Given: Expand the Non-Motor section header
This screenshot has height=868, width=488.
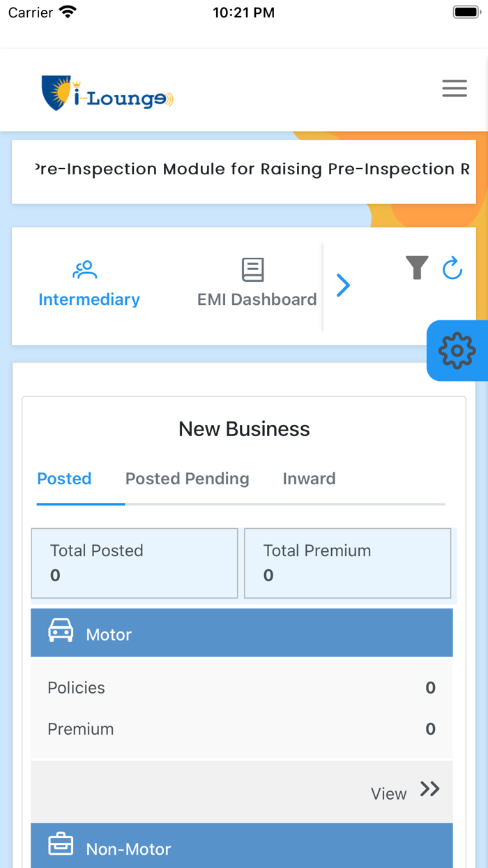Looking at the screenshot, I should pyautogui.click(x=242, y=846).
